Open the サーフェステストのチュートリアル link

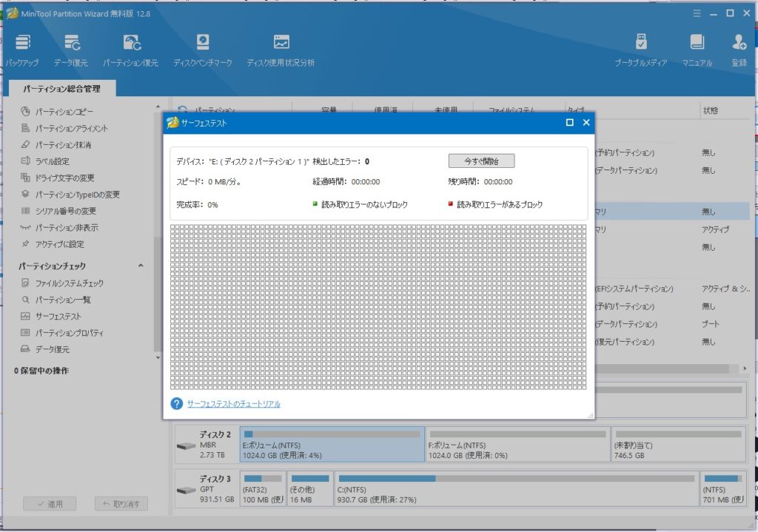click(x=233, y=404)
